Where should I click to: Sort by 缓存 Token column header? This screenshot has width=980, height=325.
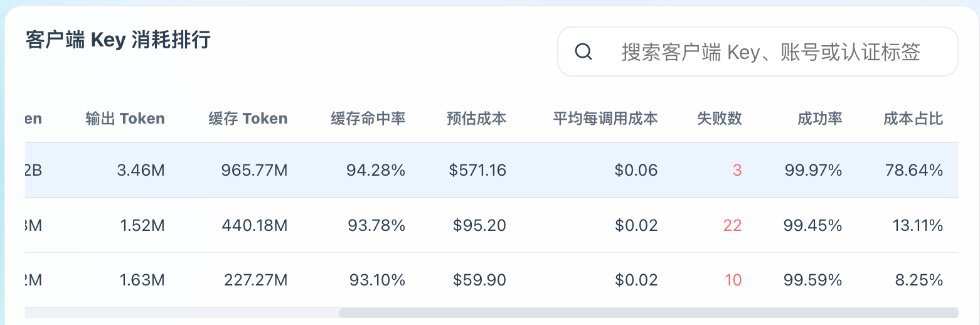click(248, 119)
